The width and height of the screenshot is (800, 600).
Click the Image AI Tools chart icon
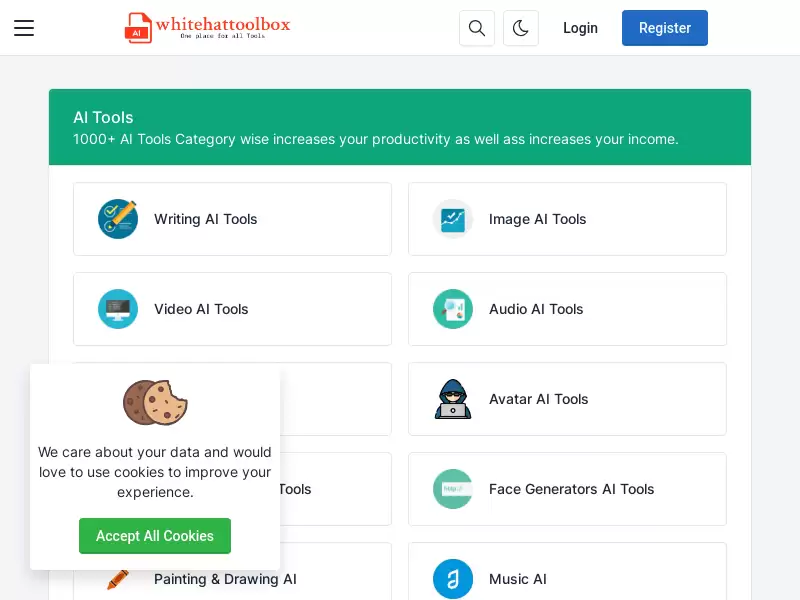[x=453, y=219]
